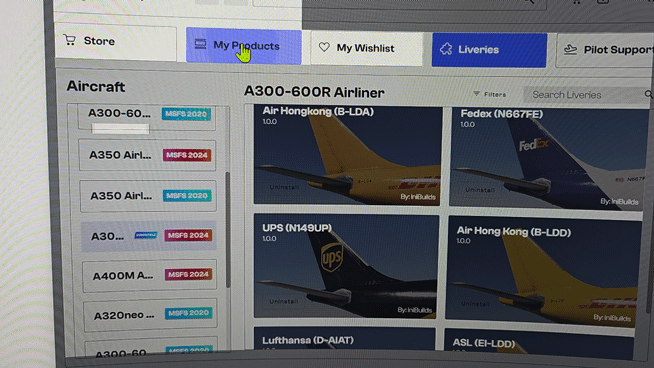This screenshot has height=368, width=654.
Task: Click the heart icon beside My Wishlist
Action: (x=324, y=47)
